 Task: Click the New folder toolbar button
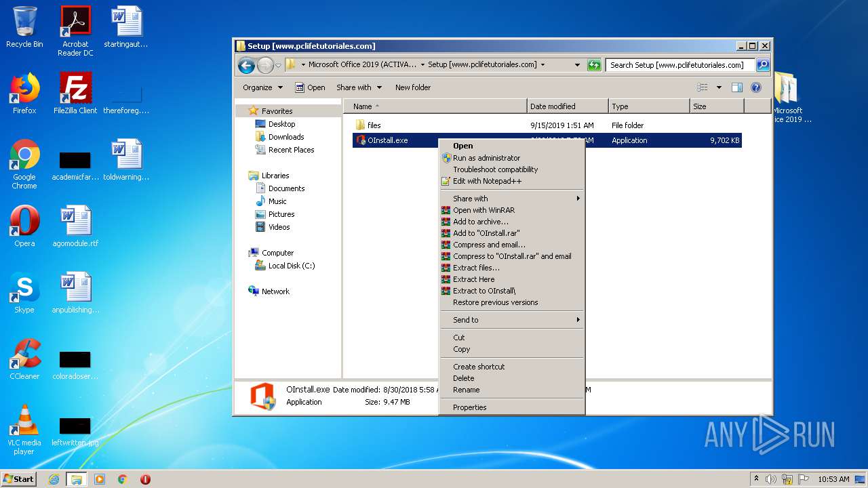pyautogui.click(x=413, y=87)
